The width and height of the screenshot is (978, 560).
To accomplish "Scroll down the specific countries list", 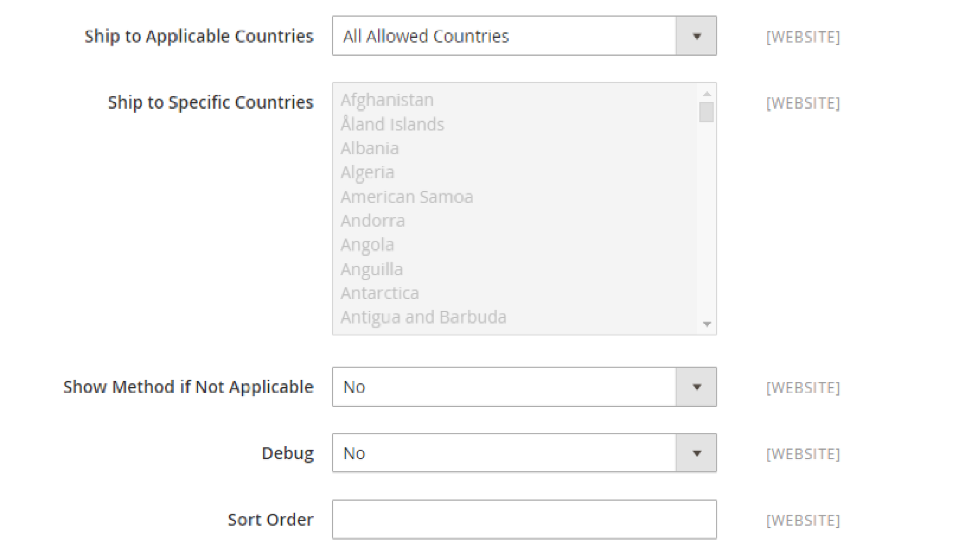I will (708, 325).
